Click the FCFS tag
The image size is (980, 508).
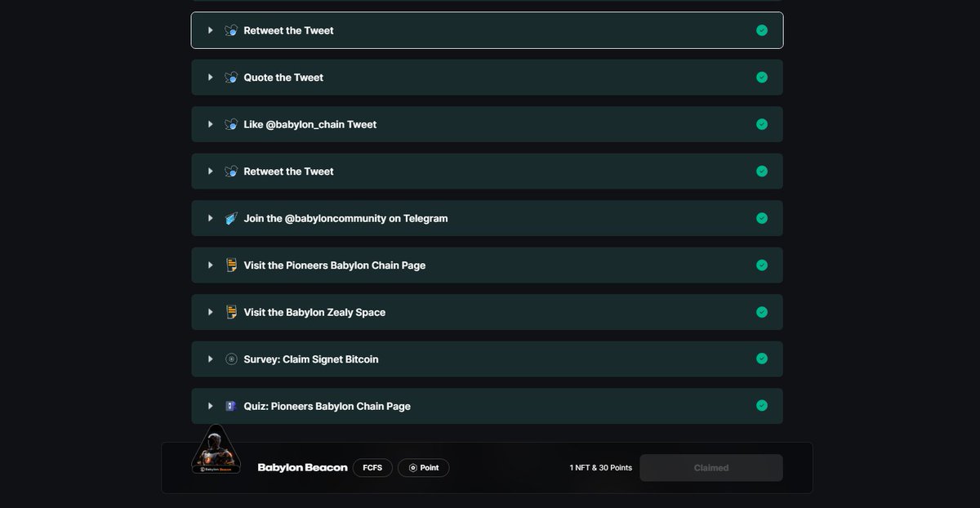[372, 468]
